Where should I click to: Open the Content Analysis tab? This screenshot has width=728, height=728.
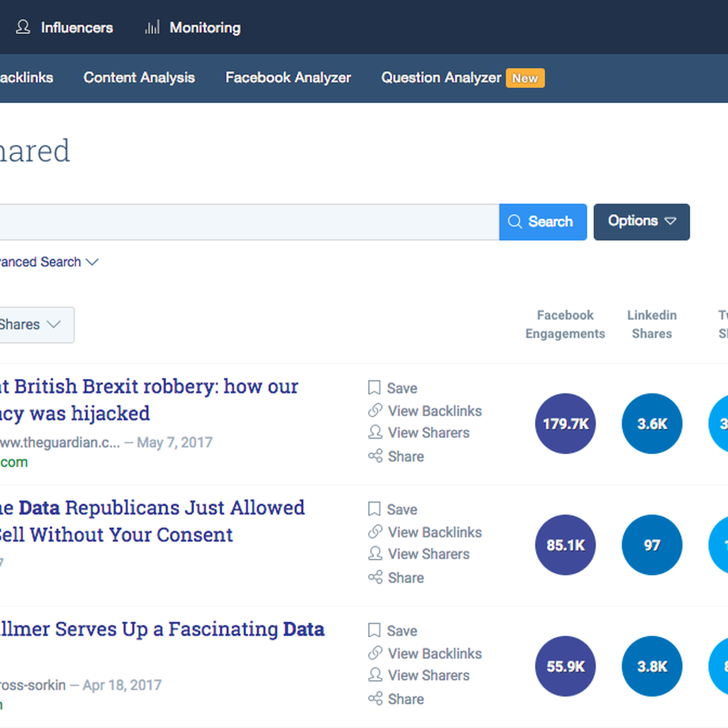[139, 78]
